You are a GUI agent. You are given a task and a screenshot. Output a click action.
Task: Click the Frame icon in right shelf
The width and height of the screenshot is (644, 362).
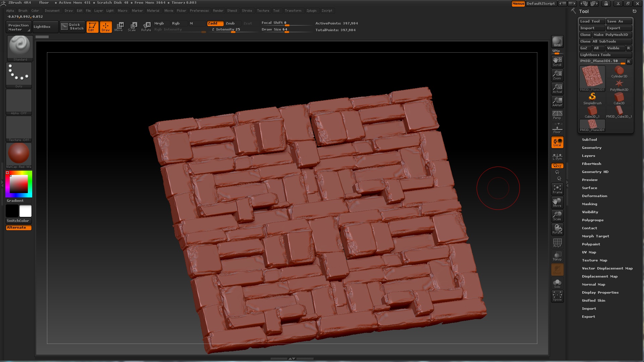557,189
